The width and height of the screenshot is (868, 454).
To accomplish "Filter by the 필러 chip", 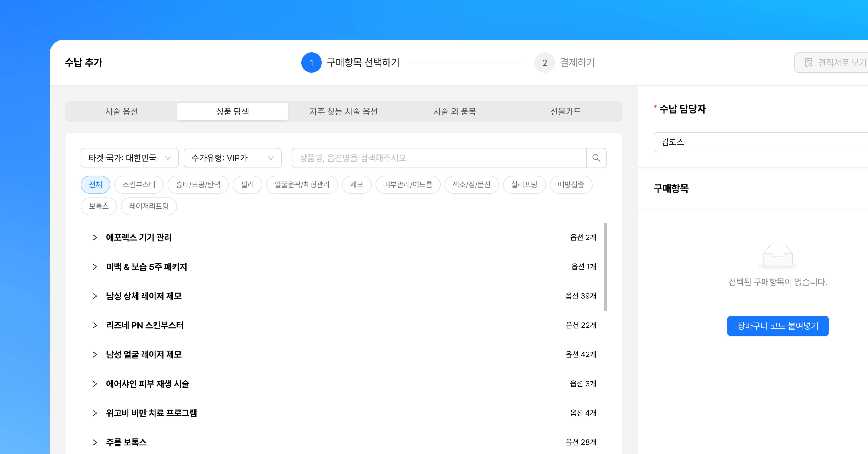I will coord(247,184).
